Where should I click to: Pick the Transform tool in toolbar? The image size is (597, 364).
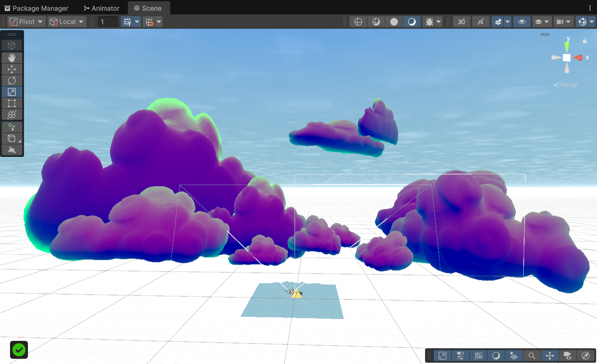[x=12, y=115]
